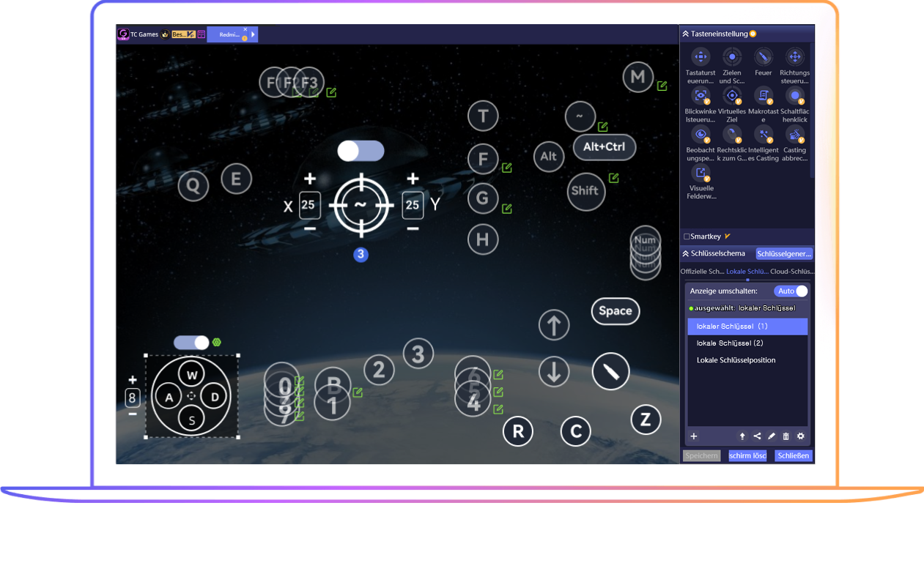Viewport: 924px width, 563px height.
Task: Click the Schließen button
Action: point(794,455)
